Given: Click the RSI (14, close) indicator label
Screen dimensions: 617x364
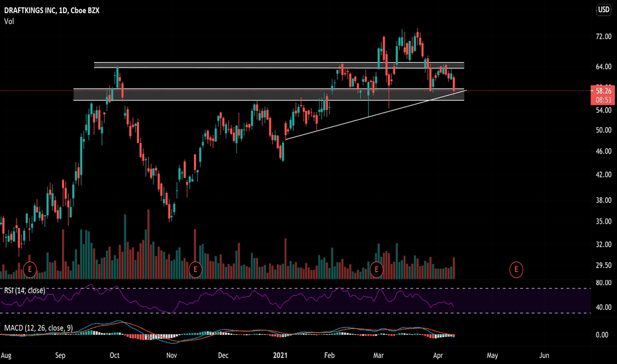Looking at the screenshot, I should 24,291.
